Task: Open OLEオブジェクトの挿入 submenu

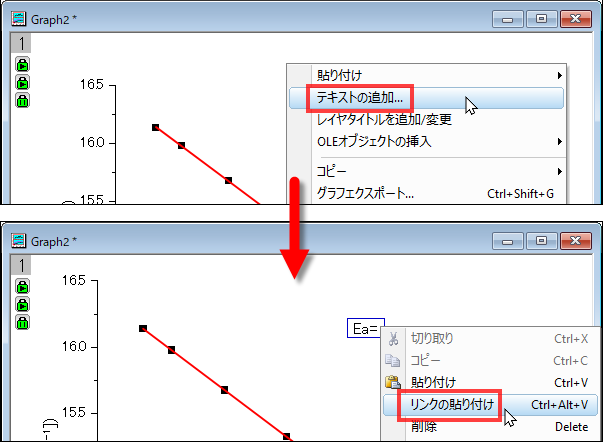Action: (426, 142)
